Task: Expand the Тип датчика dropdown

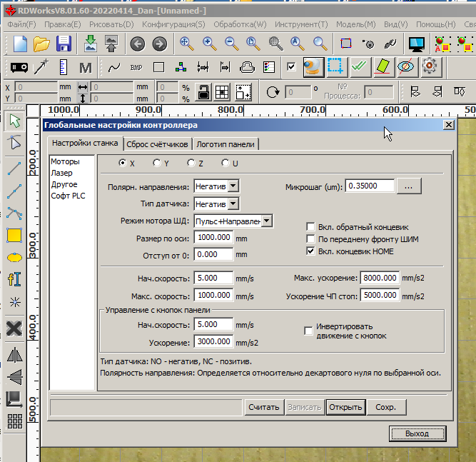Action: pos(233,204)
